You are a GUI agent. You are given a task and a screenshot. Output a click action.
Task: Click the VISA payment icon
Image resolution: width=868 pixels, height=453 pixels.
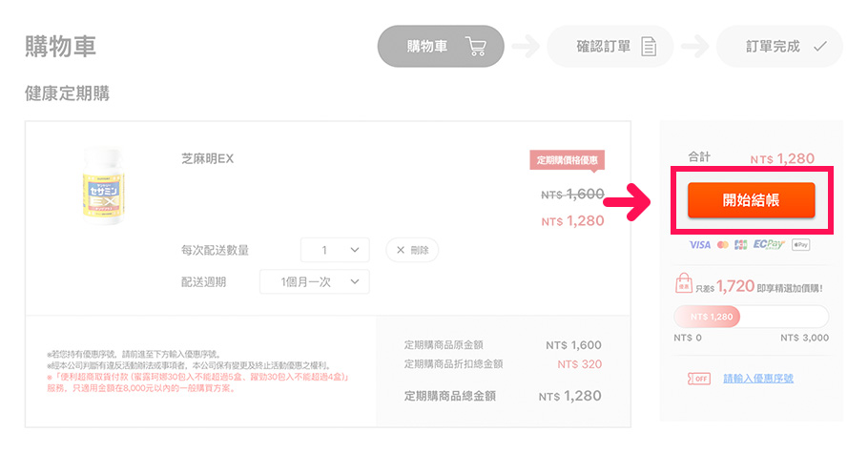point(699,245)
